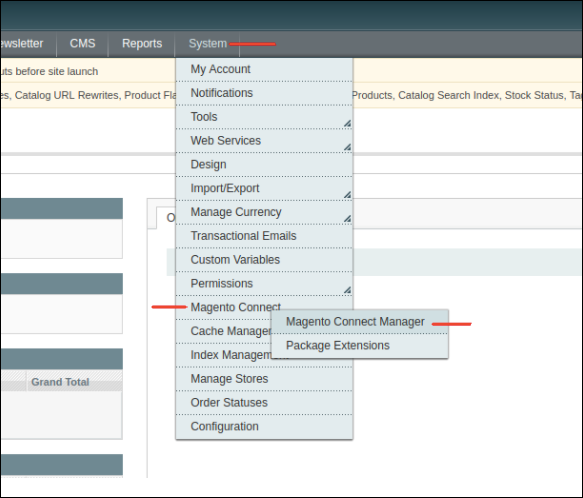Screen dimensions: 583x498
Task: Open the Newsletter menu
Action: click(x=21, y=44)
